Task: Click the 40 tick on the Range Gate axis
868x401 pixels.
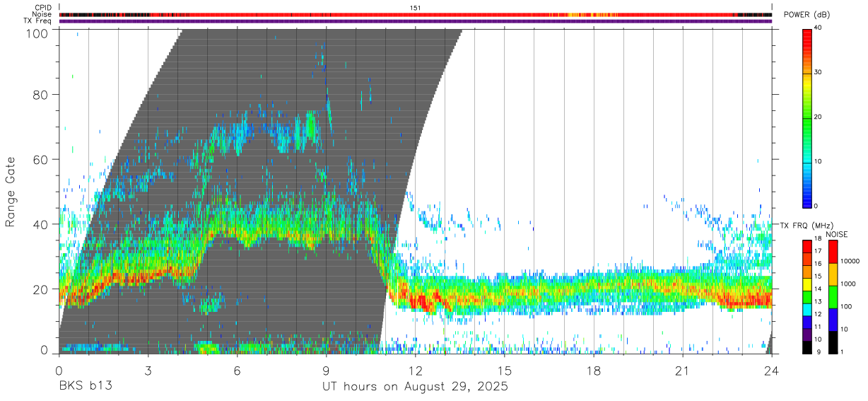Action: (42, 224)
